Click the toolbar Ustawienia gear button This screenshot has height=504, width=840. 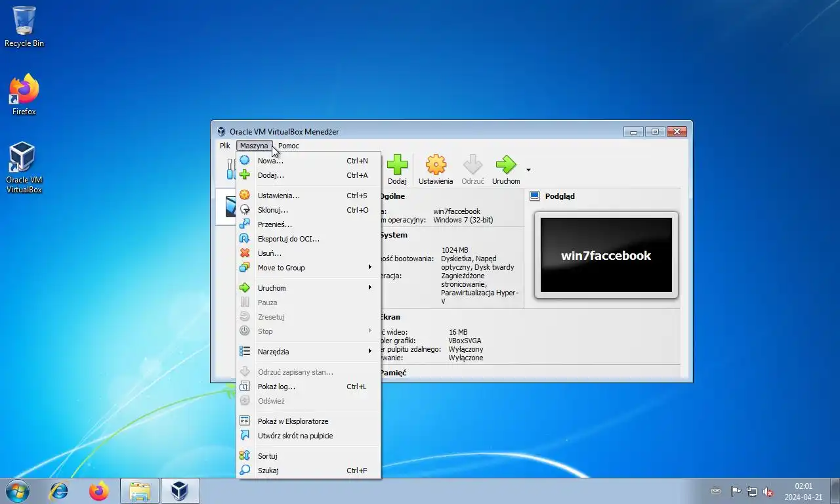click(x=436, y=170)
